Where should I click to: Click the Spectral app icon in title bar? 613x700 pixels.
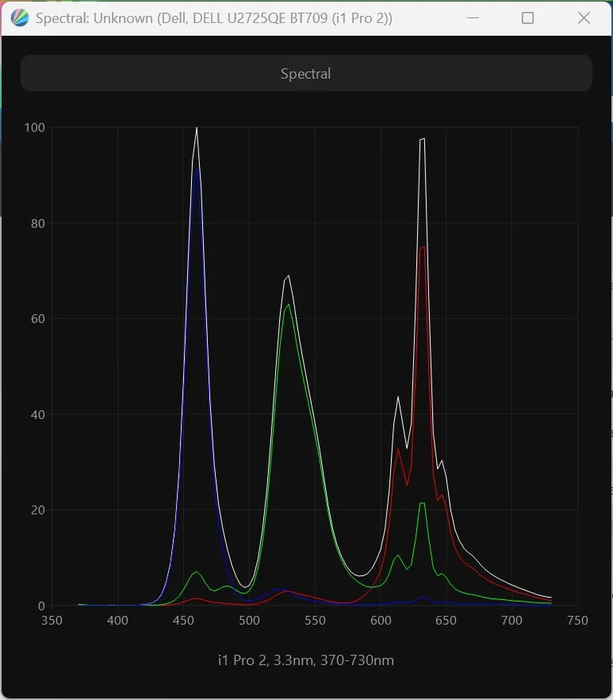pyautogui.click(x=21, y=17)
